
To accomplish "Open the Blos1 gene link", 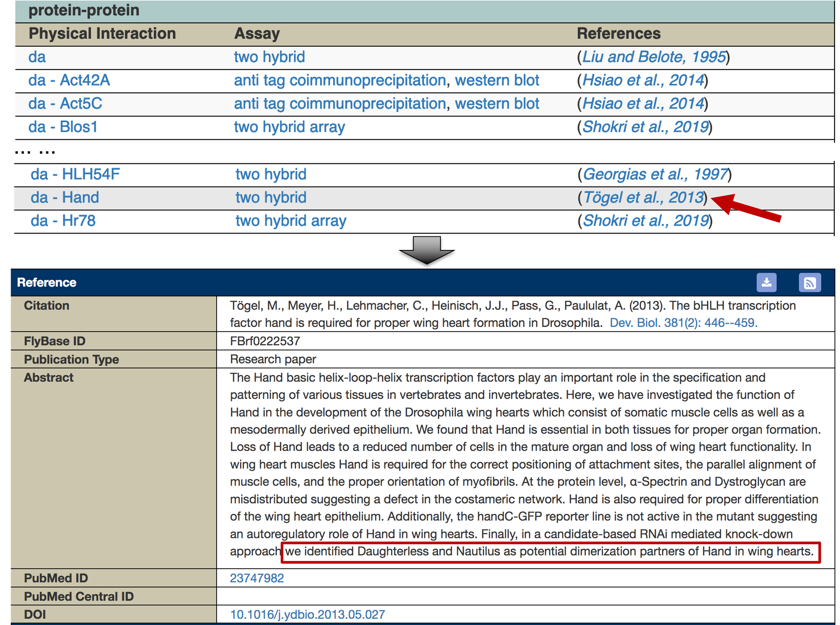I will [x=79, y=127].
